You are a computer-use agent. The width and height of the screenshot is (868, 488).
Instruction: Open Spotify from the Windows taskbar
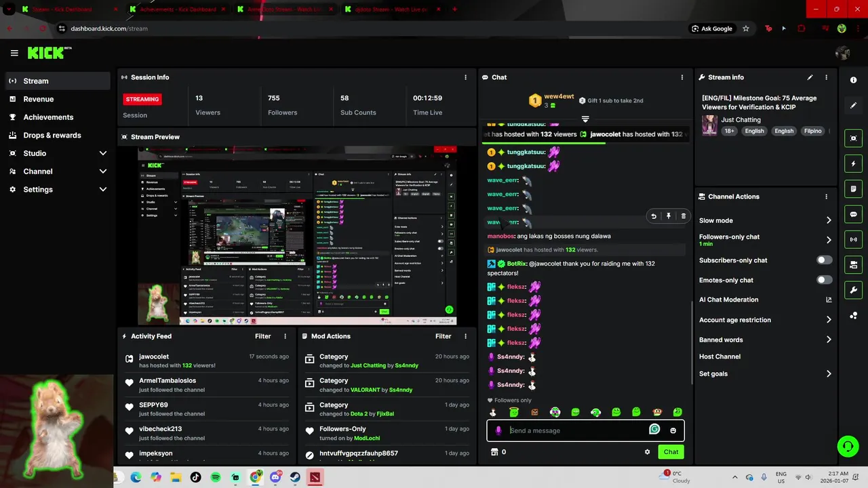pyautogui.click(x=216, y=477)
